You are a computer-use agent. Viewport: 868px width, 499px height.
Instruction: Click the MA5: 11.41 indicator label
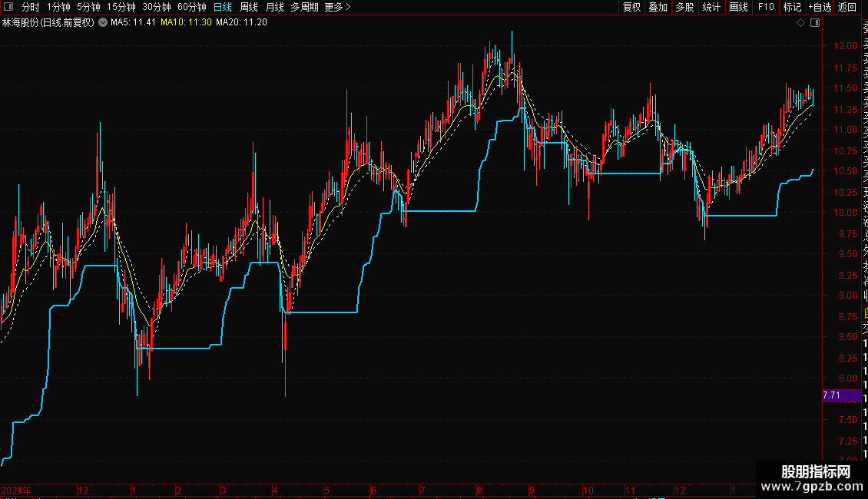coord(133,23)
